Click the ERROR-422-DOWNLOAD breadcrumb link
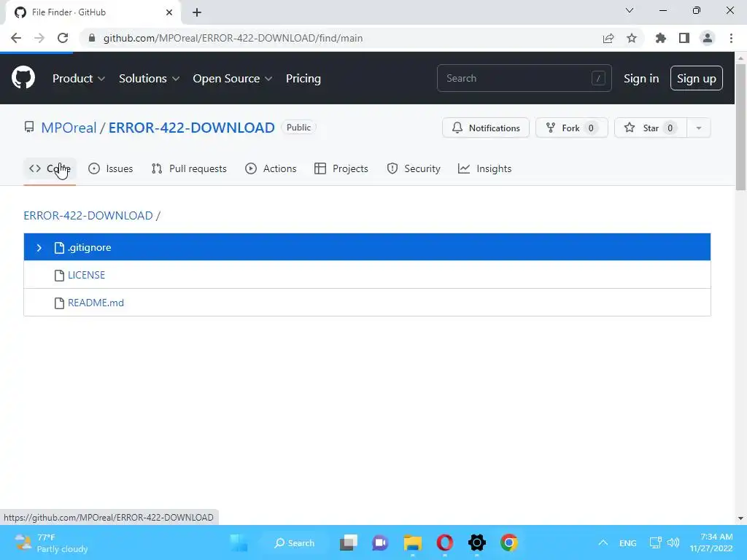 (88, 215)
